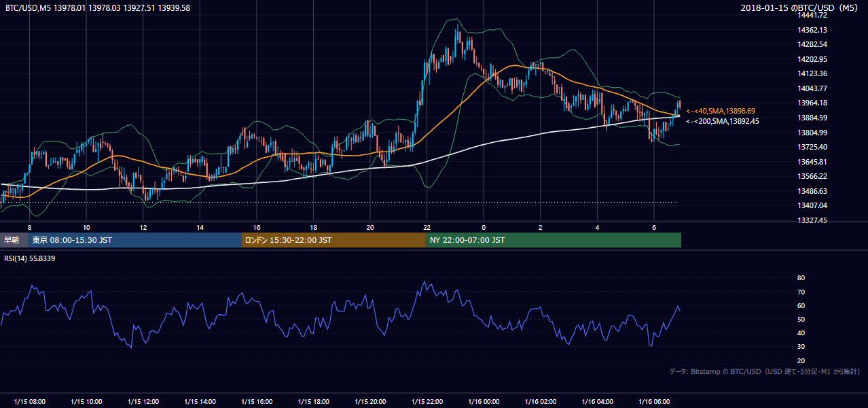
Task: Click price axis value 14202.95
Action: coord(812,59)
